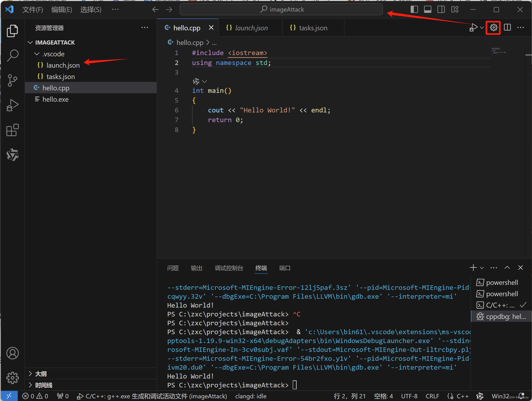The image size is (532, 401).
Task: Click the g++.exe debug configuration in status bar
Action: [152, 396]
